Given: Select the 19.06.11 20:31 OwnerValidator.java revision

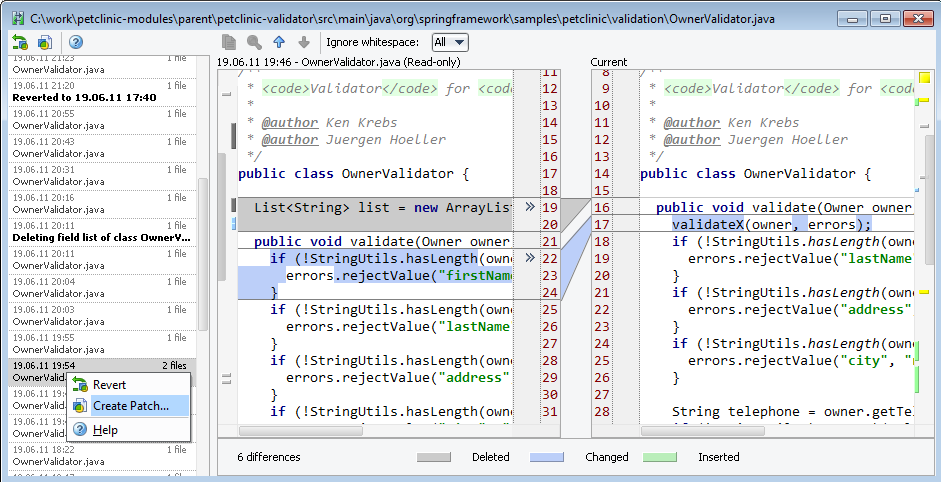Looking at the screenshot, I should (102, 175).
